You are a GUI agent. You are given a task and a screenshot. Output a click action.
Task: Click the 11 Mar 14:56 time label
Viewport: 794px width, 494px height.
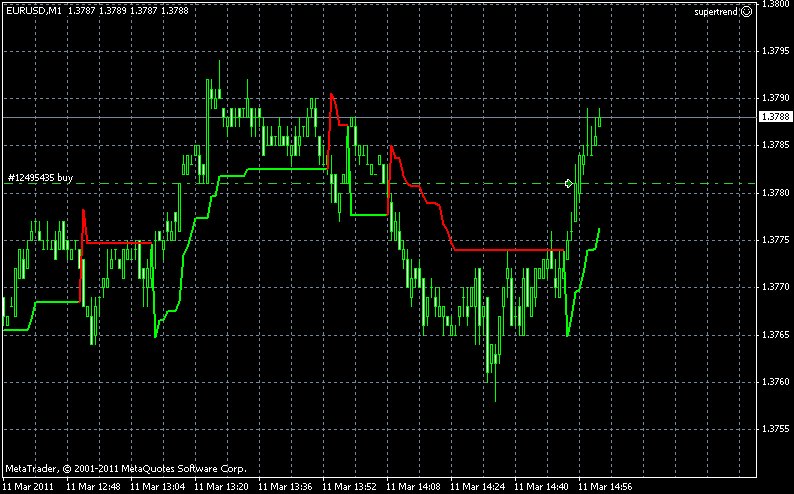point(607,487)
